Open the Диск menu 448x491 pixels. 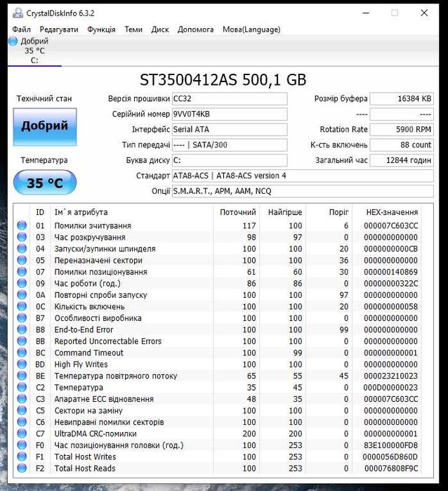pyautogui.click(x=160, y=30)
